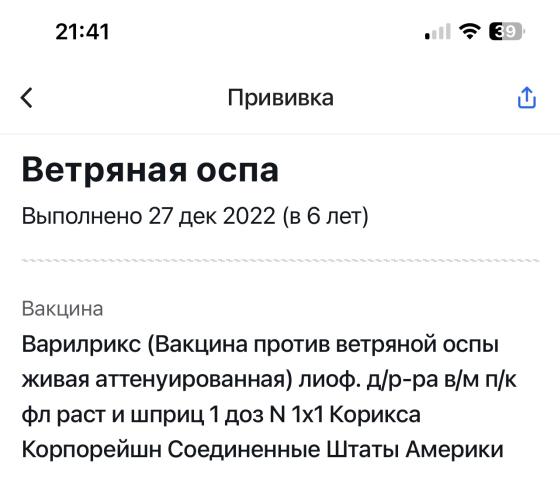Image resolution: width=560 pixels, height=500 pixels.
Task: Tap manufacturer Корпорейшн Соединенные Штаты Америки
Action: pos(262,449)
